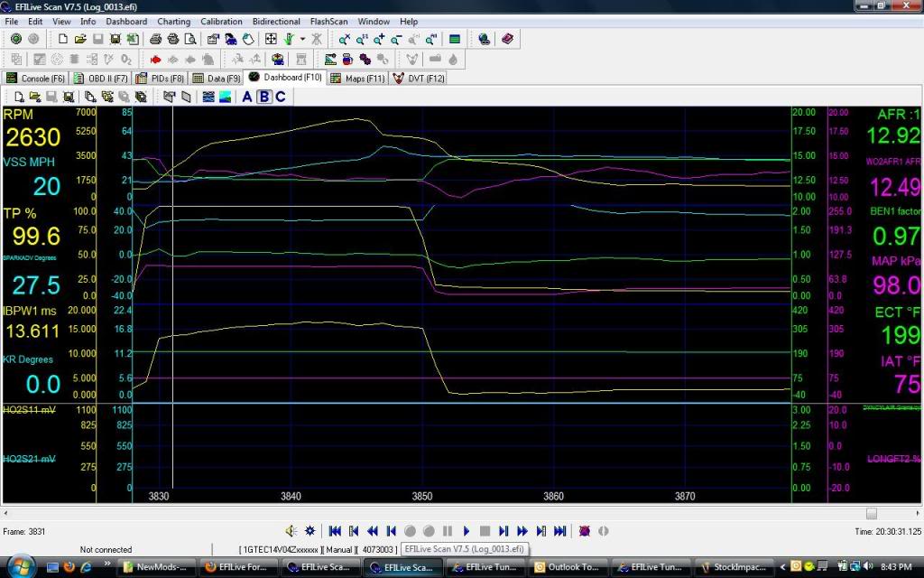Click the green Connect icon in toolbar
The height and width of the screenshot is (578, 924).
(16, 39)
